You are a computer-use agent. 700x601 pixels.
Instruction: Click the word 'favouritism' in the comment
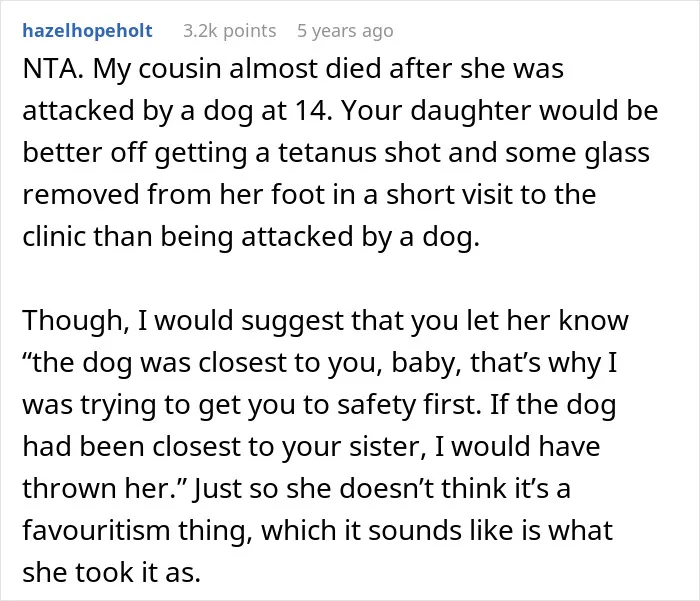coord(96,530)
